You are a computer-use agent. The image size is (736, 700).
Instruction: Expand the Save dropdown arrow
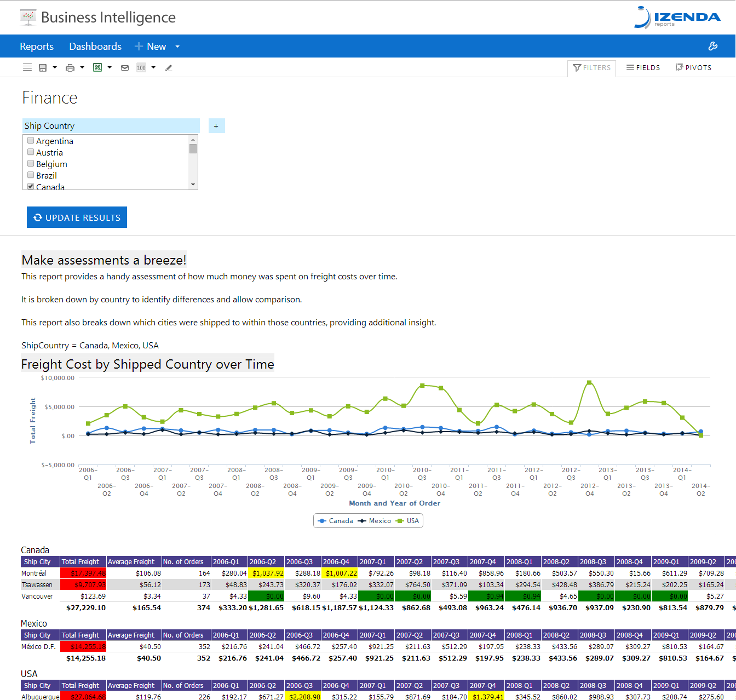(x=55, y=67)
